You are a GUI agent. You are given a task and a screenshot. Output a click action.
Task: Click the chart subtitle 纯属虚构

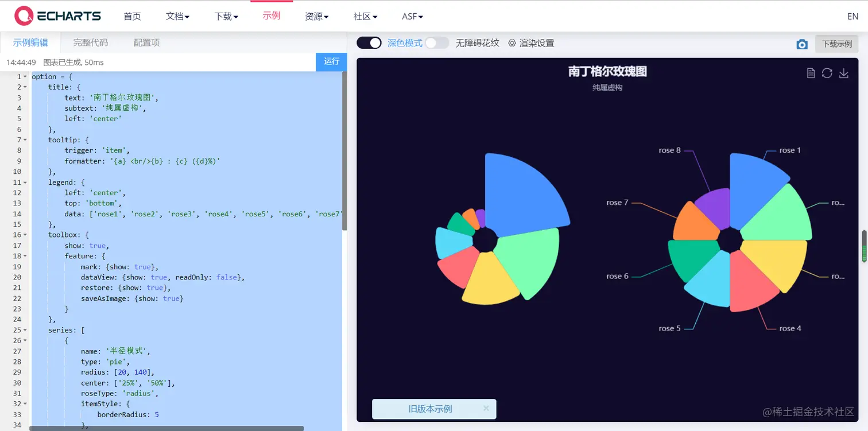(x=607, y=88)
